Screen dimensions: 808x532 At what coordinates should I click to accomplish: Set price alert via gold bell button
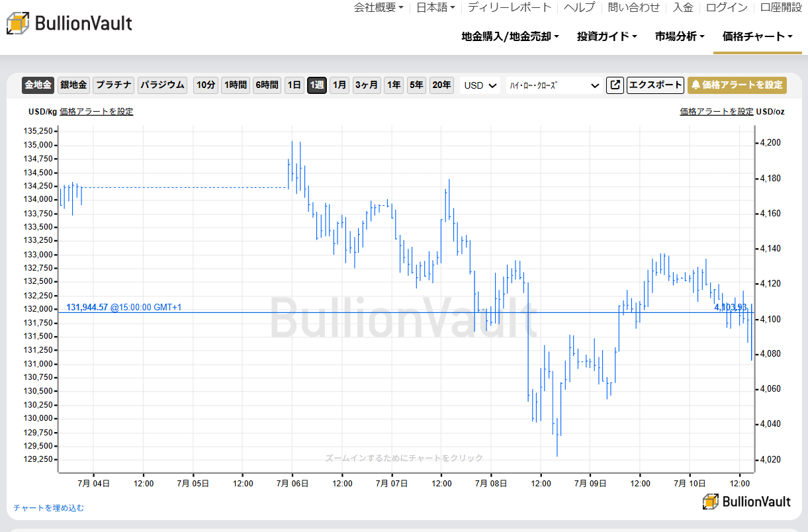(737, 85)
